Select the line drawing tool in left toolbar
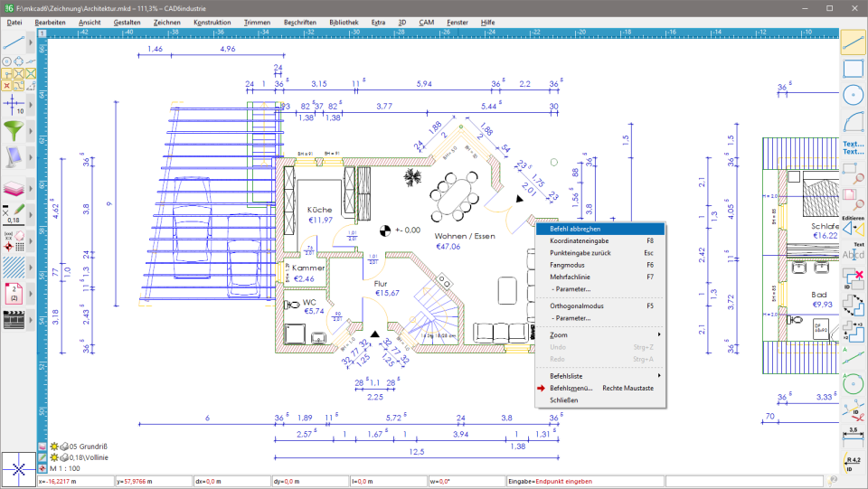Image resolution: width=868 pixels, height=489 pixels. [14, 42]
